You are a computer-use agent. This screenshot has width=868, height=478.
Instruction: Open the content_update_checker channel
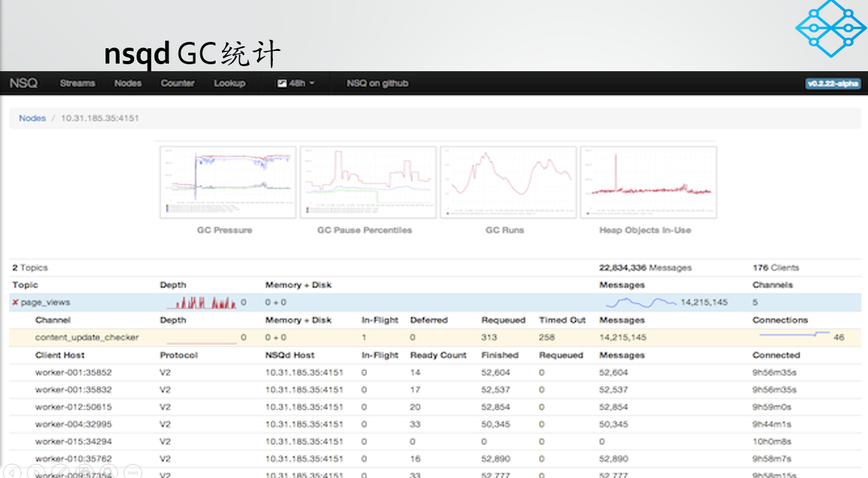(87, 338)
